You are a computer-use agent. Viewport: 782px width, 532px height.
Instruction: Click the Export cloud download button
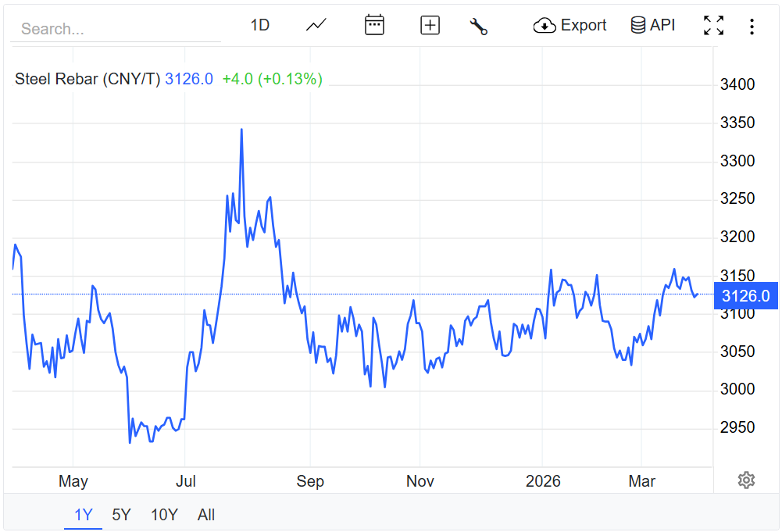click(570, 25)
